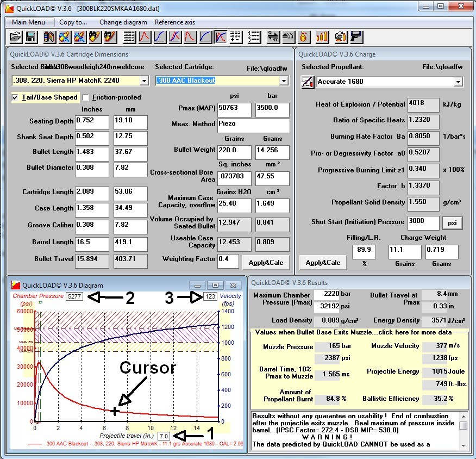Click the books library toolbar icon
Viewport: 476px width, 459px height.
tap(49, 37)
